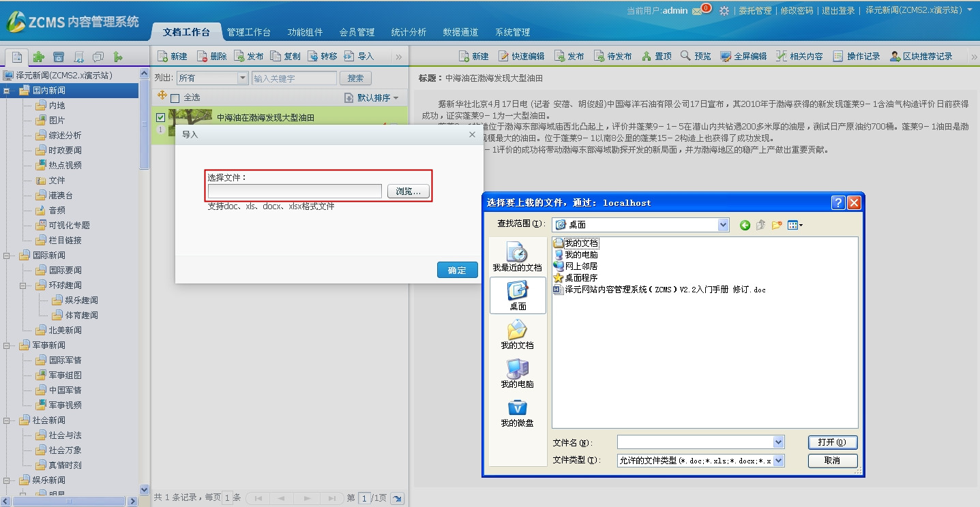The width and height of the screenshot is (980, 507).
Task: Click the mail message icon near admin
Action: (697, 11)
